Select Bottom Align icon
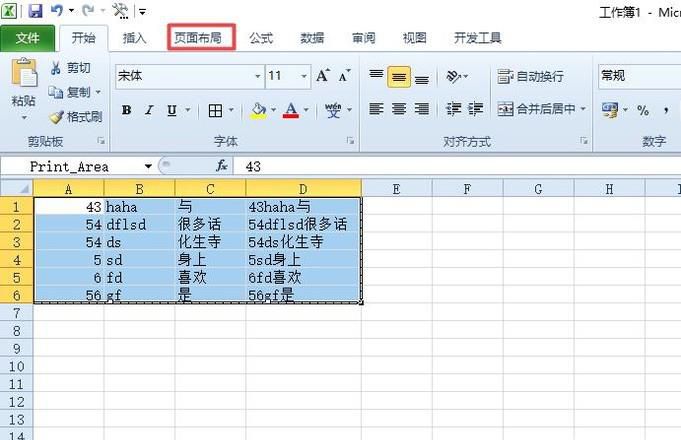The height and width of the screenshot is (440, 681). click(x=421, y=78)
